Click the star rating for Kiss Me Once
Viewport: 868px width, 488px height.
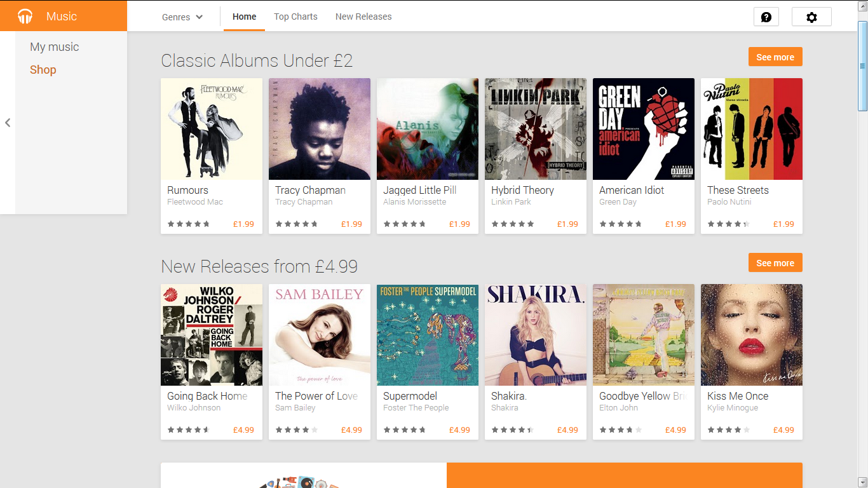728,430
